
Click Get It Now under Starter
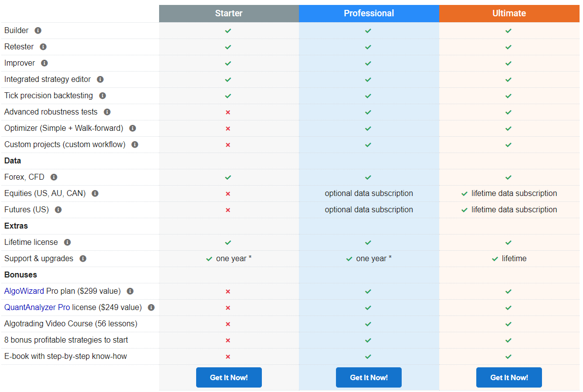[x=229, y=378]
